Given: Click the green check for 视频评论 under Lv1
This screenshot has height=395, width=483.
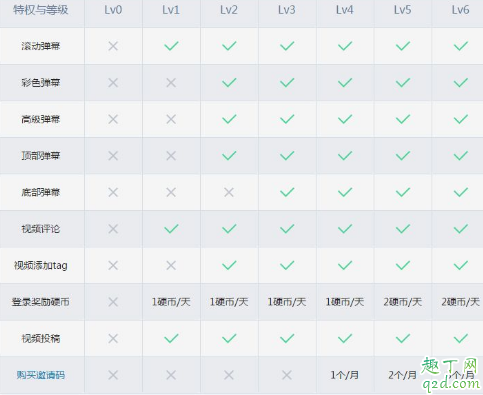Looking at the screenshot, I should point(171,229).
